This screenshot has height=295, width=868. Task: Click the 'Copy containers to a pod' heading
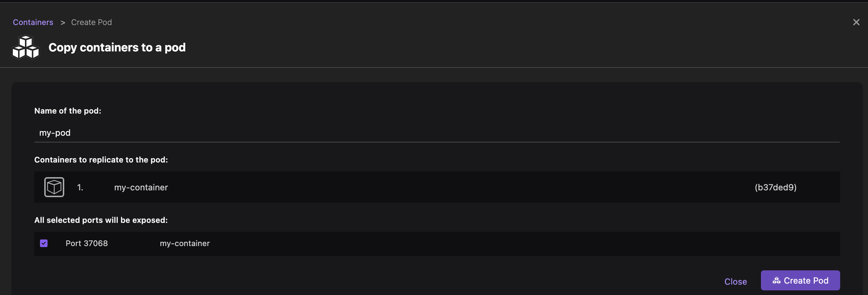[117, 47]
